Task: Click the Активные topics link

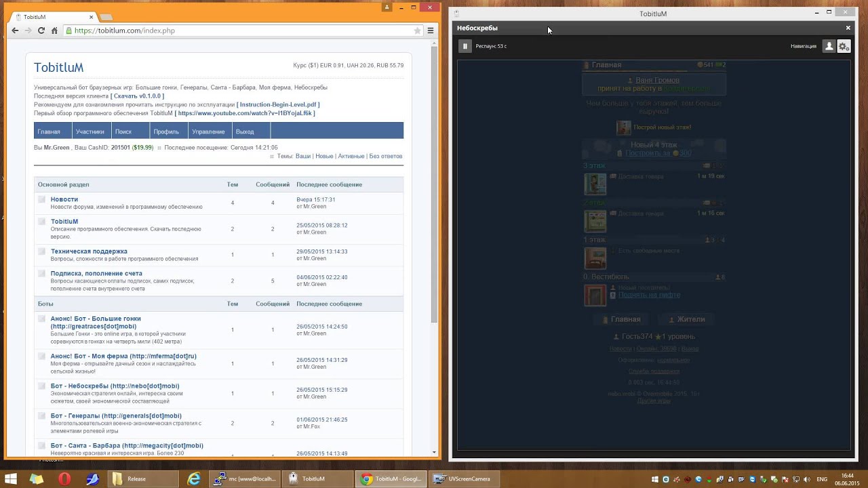Action: [x=351, y=156]
